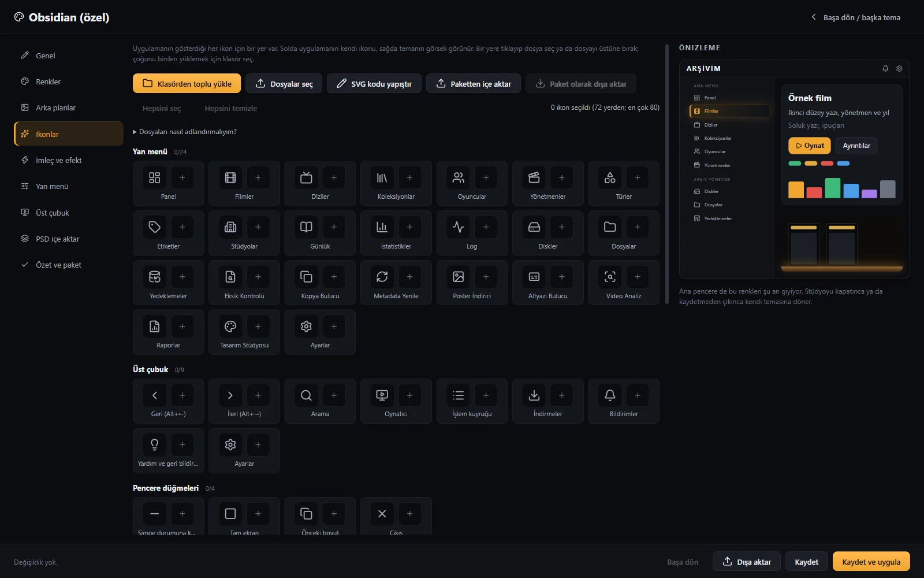This screenshot has height=578, width=924.
Task: Select the İstatistikler bar chart icon
Action: click(x=382, y=227)
